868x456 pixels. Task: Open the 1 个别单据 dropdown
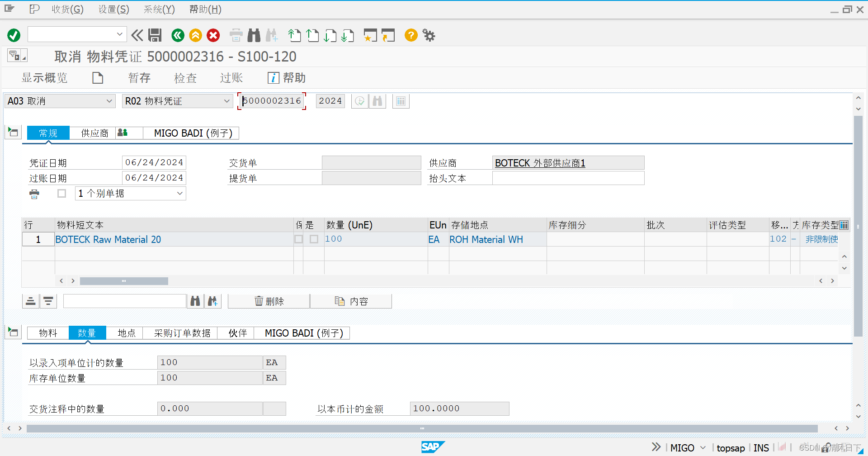pyautogui.click(x=180, y=194)
